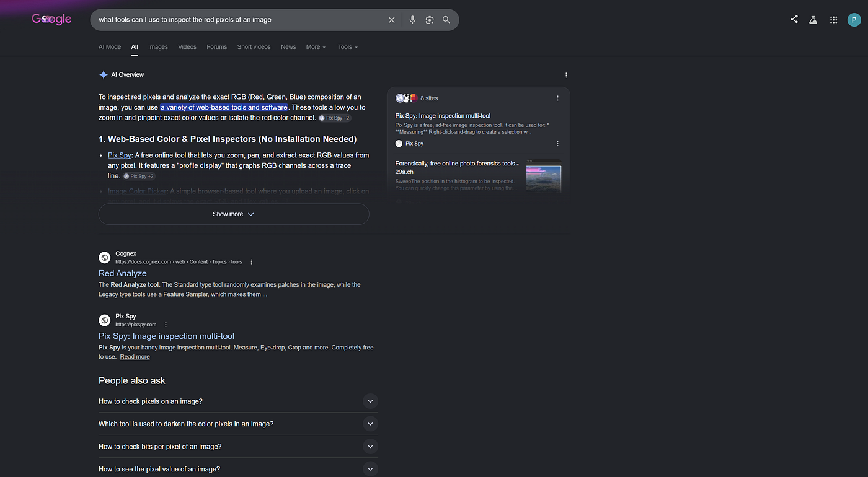The image size is (868, 477).
Task: Submit search using the magnifying glass icon
Action: [446, 20]
